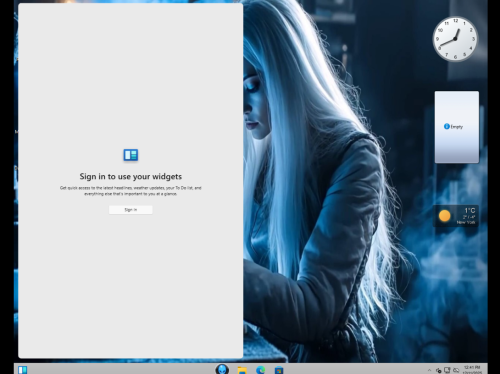
Task: Click the 1°C temperature reading
Action: (x=470, y=210)
